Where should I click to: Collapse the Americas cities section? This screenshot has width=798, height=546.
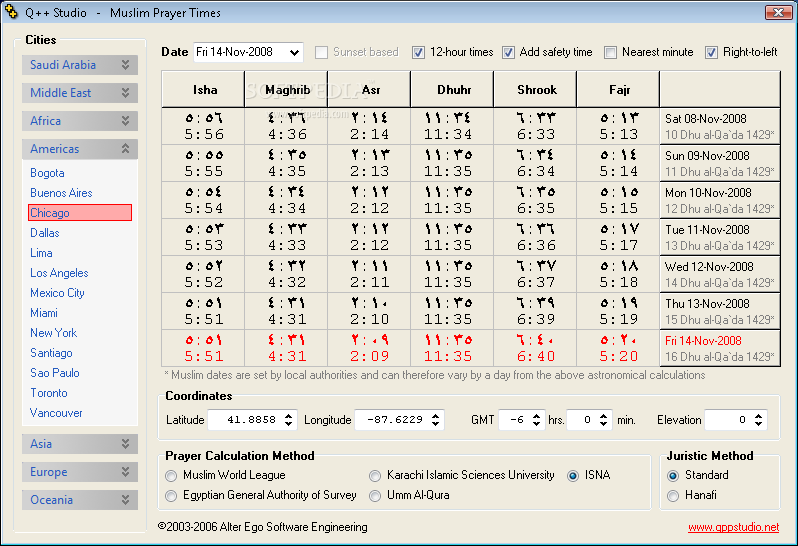[x=80, y=149]
